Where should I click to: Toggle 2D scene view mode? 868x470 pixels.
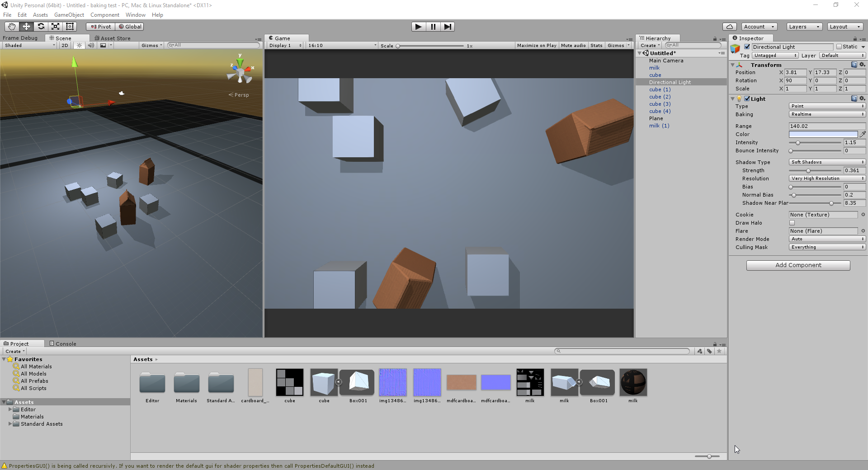pos(65,45)
